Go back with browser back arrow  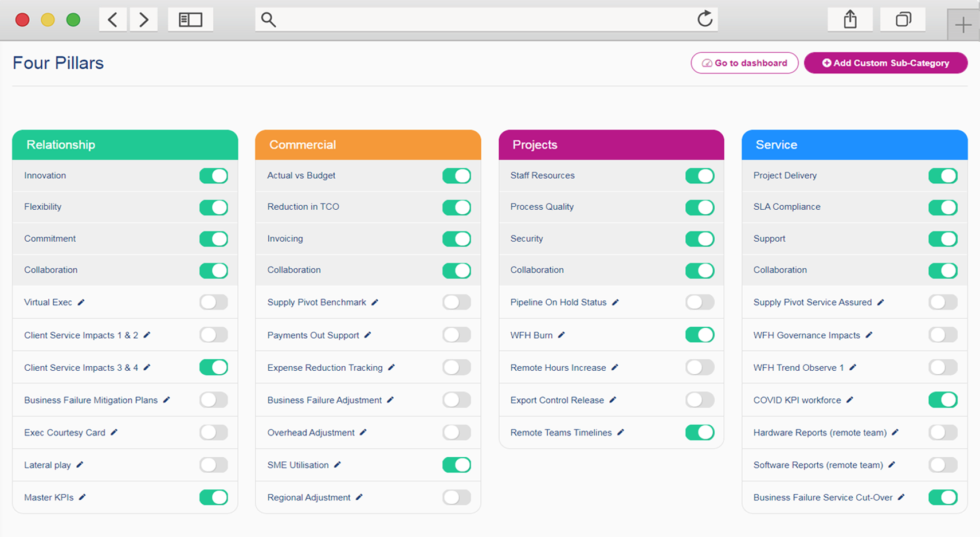tap(113, 19)
